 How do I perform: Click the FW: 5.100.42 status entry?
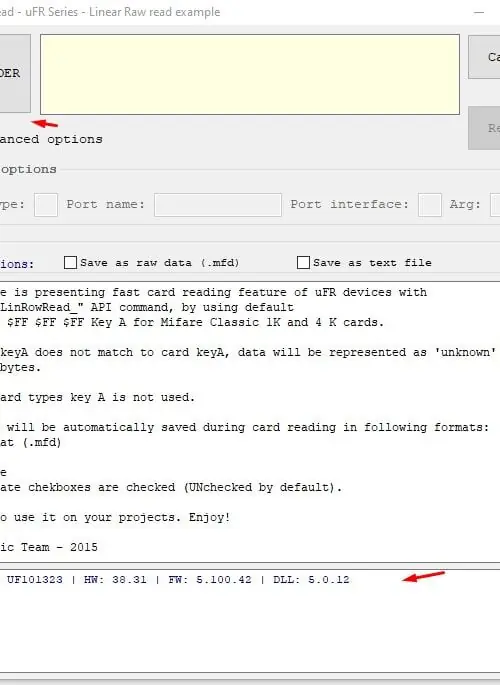210,580
